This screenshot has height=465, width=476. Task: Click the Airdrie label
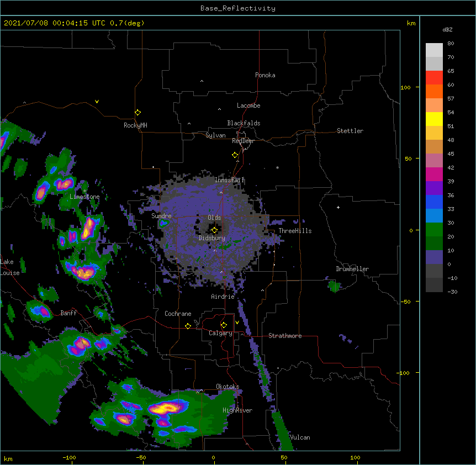coord(223,297)
